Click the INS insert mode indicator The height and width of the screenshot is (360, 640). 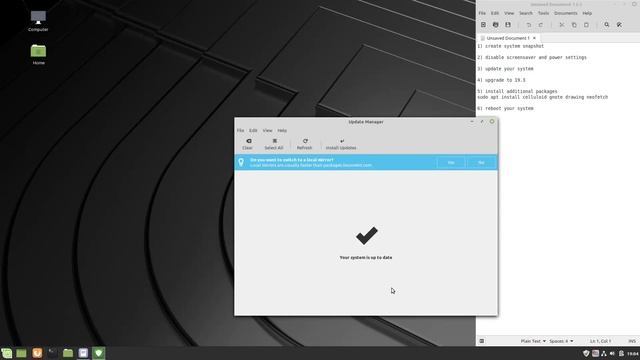pos(632,341)
